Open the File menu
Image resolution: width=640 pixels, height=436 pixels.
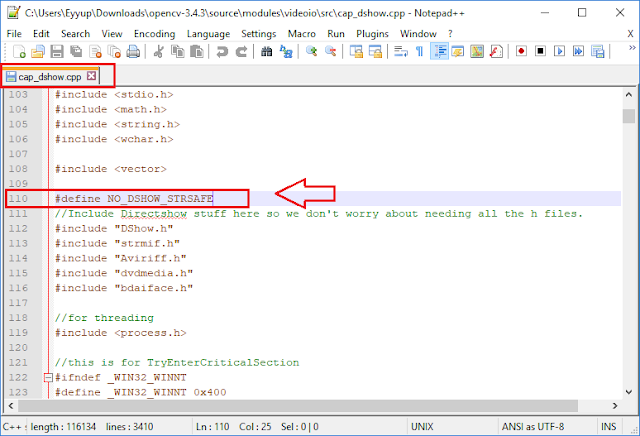pos(14,34)
